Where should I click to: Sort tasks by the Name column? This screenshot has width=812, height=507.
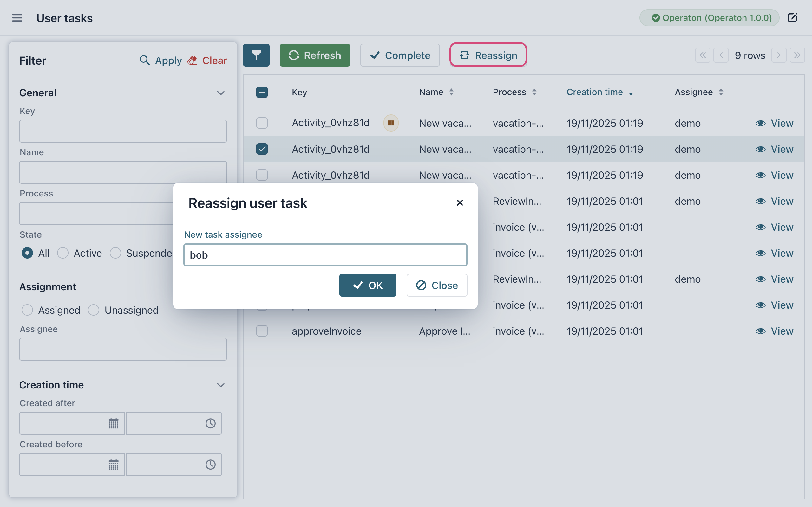coord(451,92)
